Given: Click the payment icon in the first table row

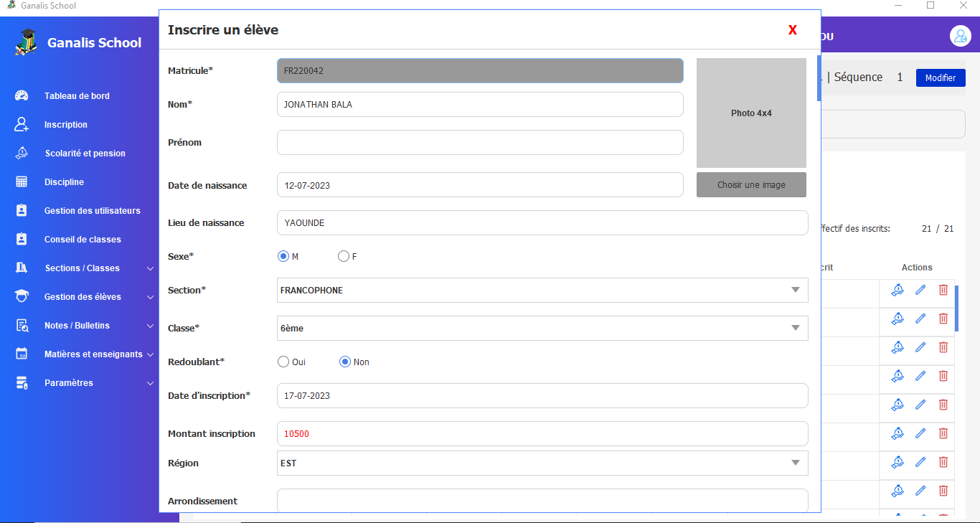Looking at the screenshot, I should pyautogui.click(x=897, y=290).
